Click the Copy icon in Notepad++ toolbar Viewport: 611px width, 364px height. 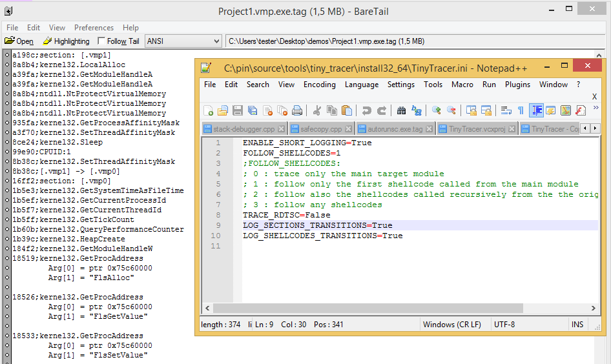click(x=331, y=110)
